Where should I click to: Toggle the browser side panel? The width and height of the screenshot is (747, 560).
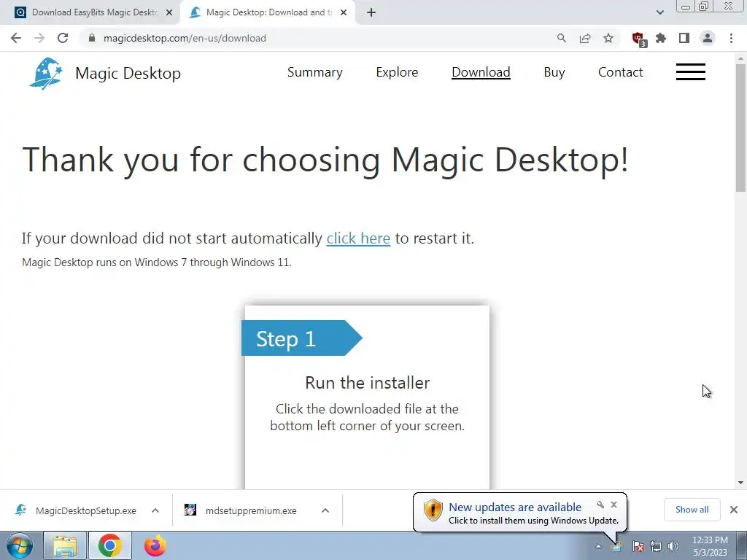pyautogui.click(x=684, y=38)
